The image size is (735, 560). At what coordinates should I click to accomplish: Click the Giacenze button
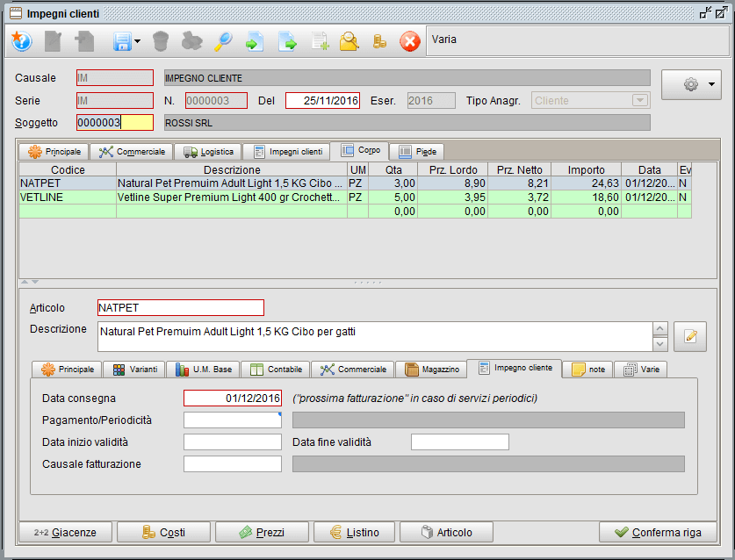[x=65, y=532]
